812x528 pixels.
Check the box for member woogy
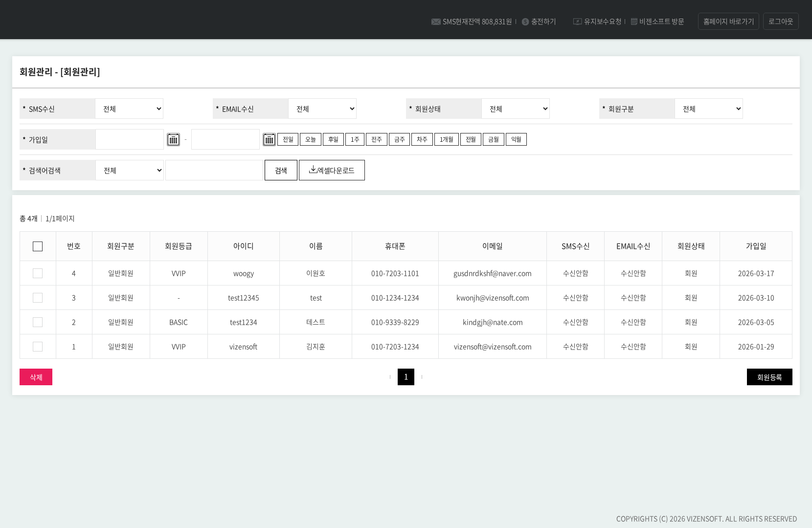pyautogui.click(x=38, y=273)
